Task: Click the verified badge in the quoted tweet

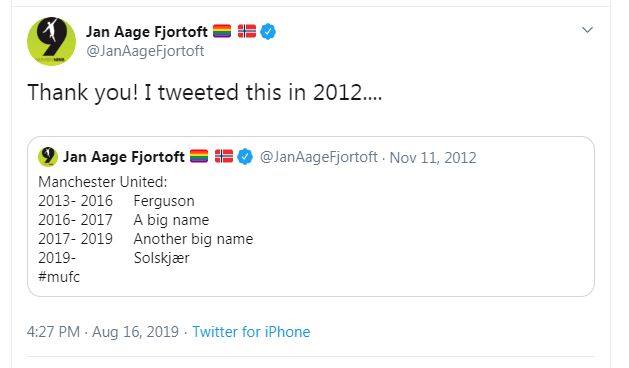Action: point(245,157)
